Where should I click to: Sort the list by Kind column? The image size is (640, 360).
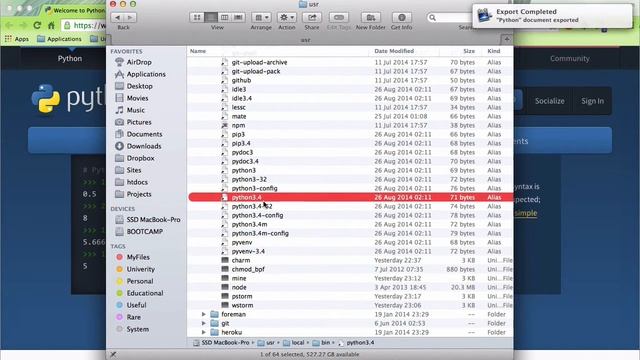pos(498,51)
